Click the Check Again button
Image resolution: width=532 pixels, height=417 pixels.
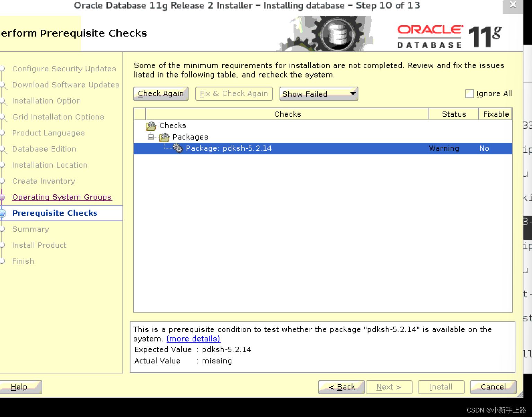point(161,94)
